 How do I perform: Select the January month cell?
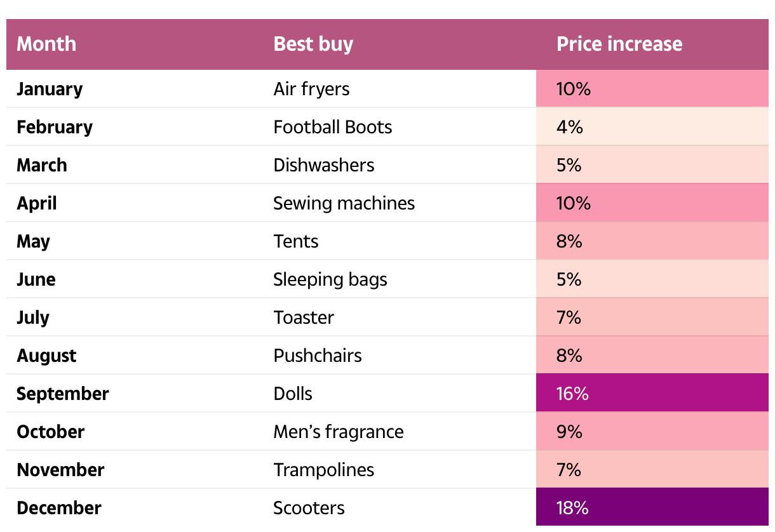(x=50, y=89)
